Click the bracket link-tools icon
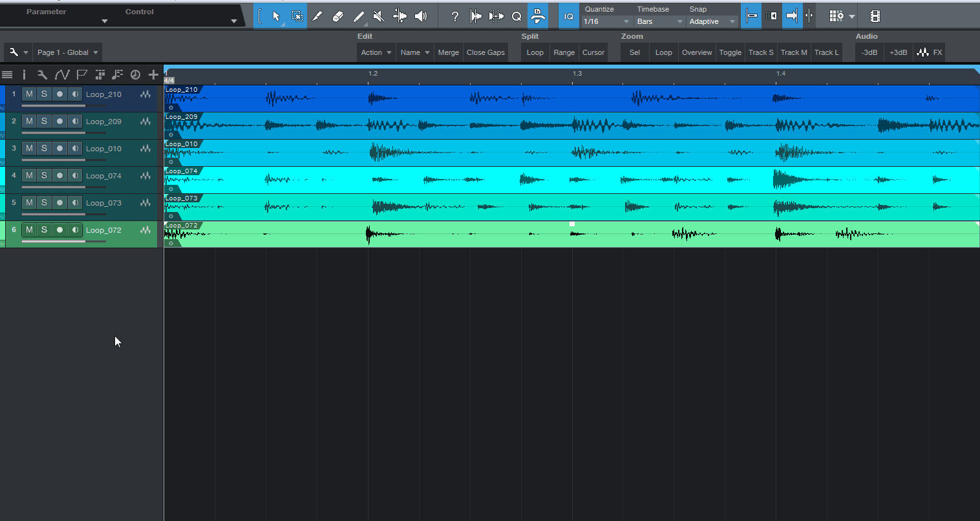Image resolution: width=980 pixels, height=521 pixels. pyautogui.click(x=260, y=16)
